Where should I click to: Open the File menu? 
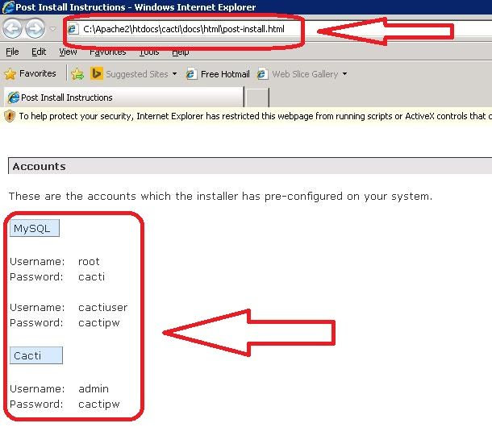coord(12,52)
